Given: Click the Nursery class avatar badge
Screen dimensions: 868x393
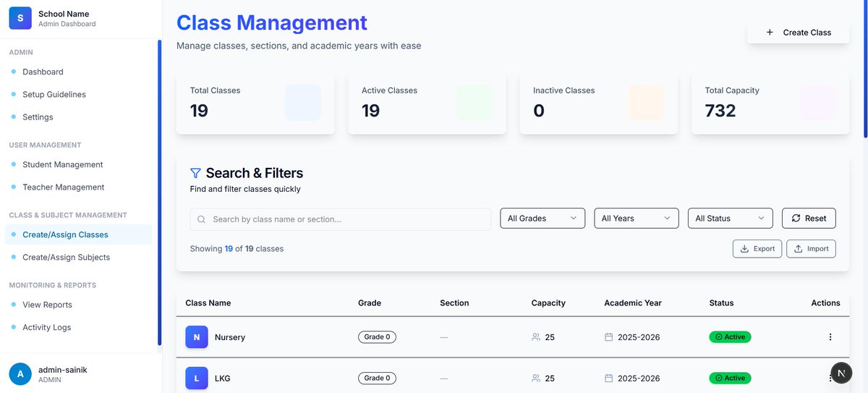Looking at the screenshot, I should [197, 337].
